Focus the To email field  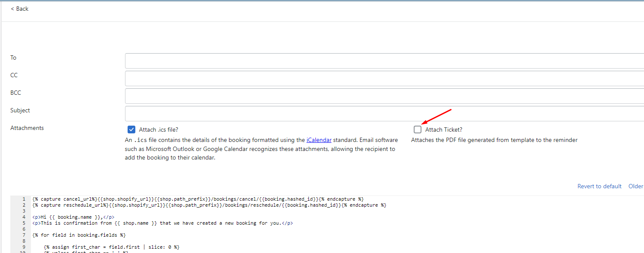point(385,61)
